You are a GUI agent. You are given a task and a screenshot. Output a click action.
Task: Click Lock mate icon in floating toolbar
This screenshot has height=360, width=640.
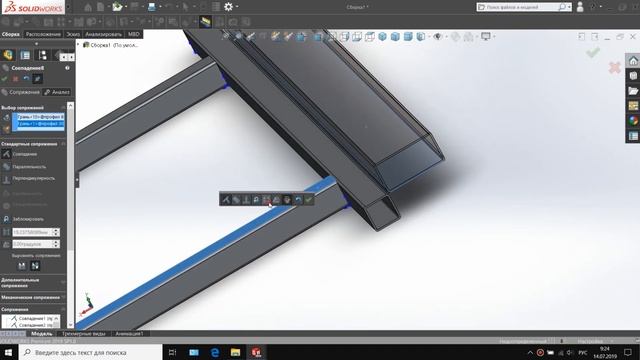(x=256, y=199)
